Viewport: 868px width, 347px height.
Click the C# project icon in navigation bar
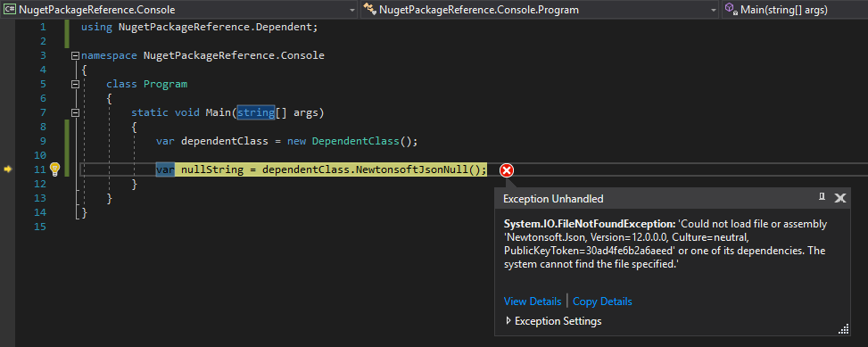[x=9, y=10]
